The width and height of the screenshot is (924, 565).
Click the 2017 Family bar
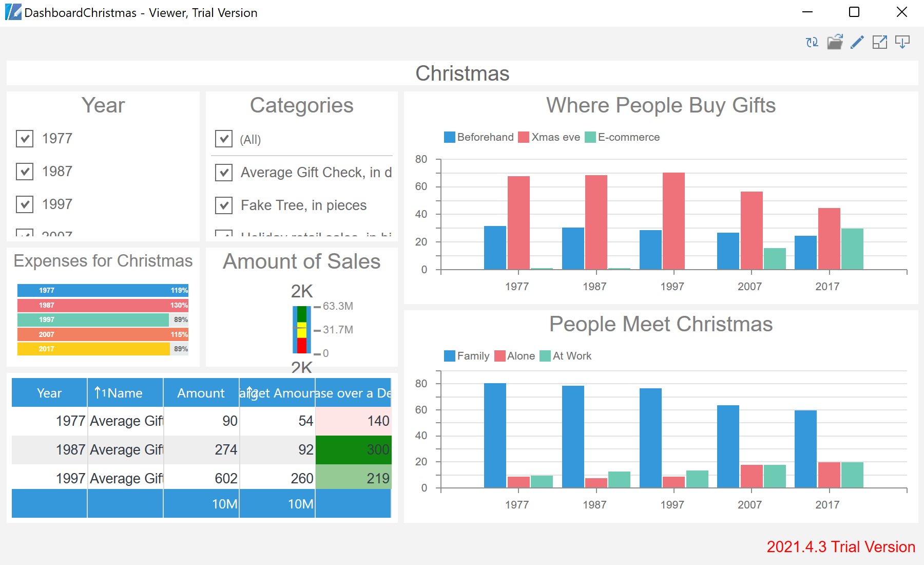coord(805,449)
